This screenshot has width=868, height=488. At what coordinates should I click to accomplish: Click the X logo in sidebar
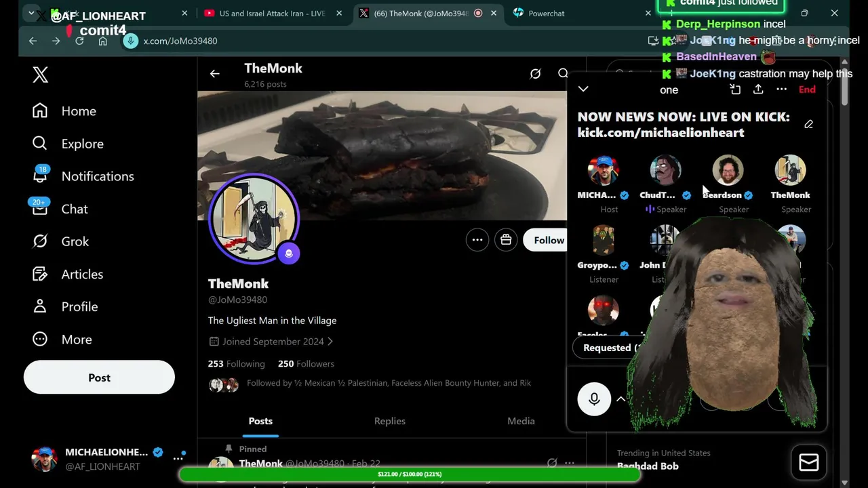click(40, 74)
